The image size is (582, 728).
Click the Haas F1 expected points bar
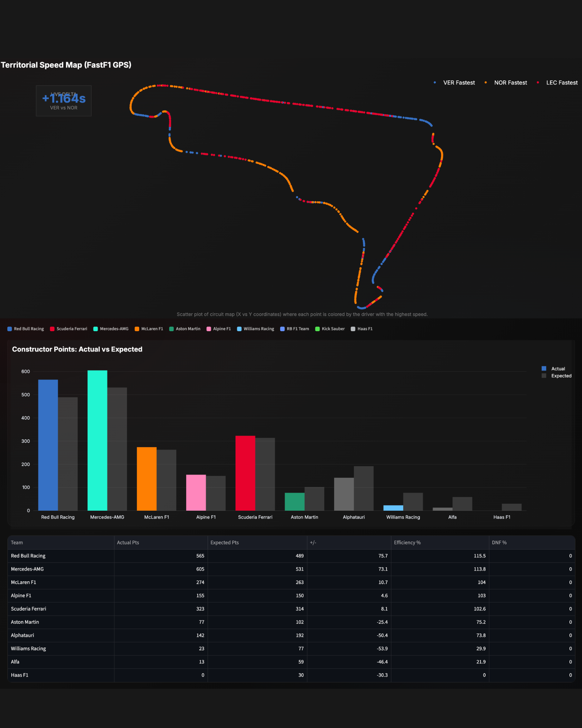(512, 507)
